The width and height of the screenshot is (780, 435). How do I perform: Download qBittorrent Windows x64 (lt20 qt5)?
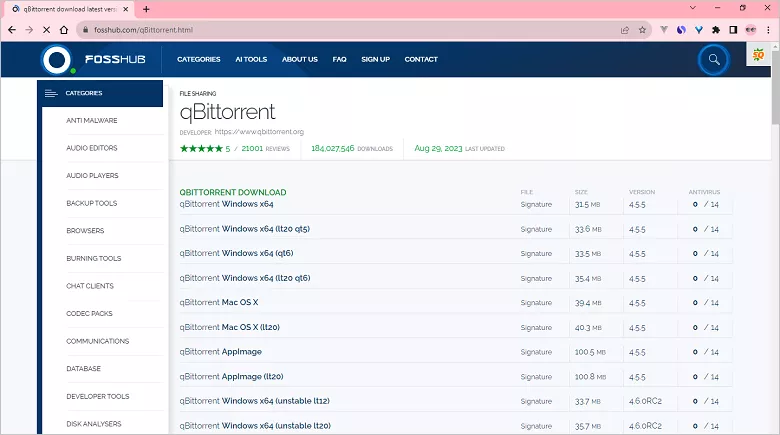(x=245, y=229)
